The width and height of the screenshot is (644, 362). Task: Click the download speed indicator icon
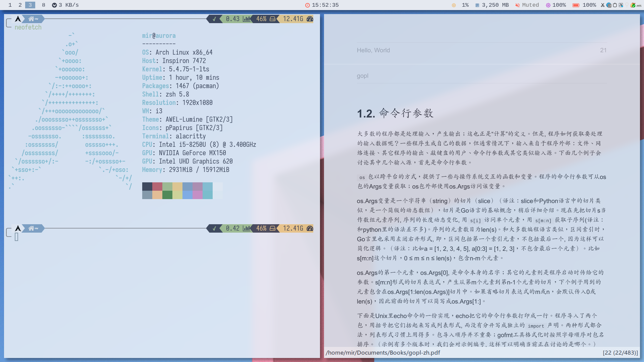click(x=54, y=5)
